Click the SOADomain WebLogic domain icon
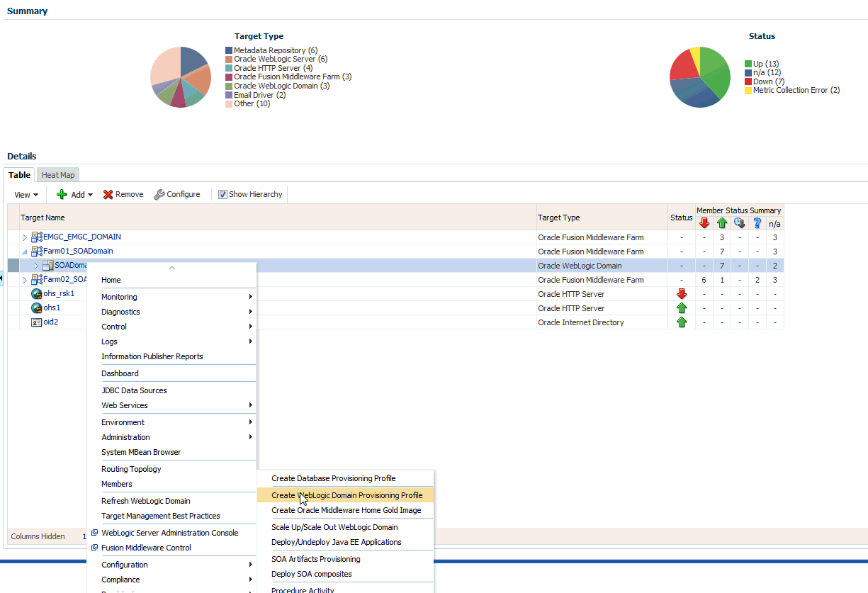Viewport: 868px width, 593px height. (x=48, y=266)
